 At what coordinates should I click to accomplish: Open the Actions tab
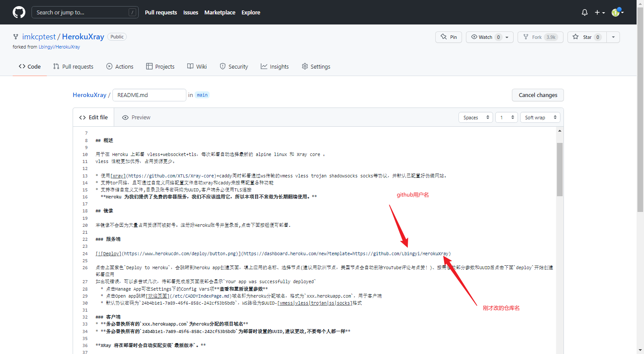tap(119, 66)
